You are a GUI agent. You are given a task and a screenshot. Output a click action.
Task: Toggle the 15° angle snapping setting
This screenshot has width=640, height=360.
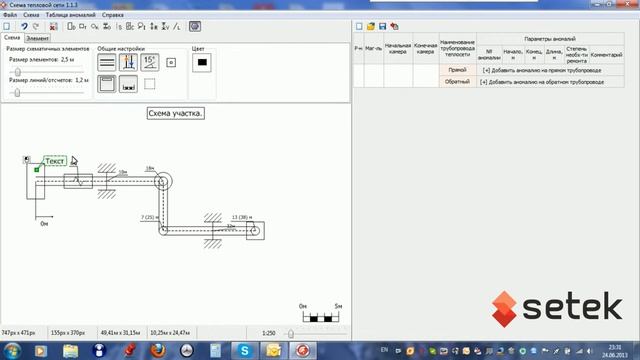tap(150, 62)
